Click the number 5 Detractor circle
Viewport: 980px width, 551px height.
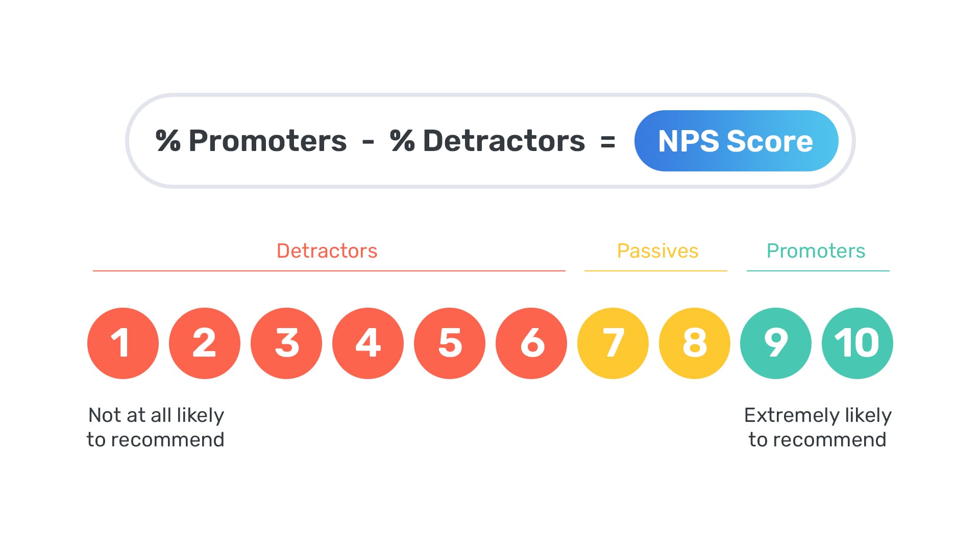click(450, 343)
